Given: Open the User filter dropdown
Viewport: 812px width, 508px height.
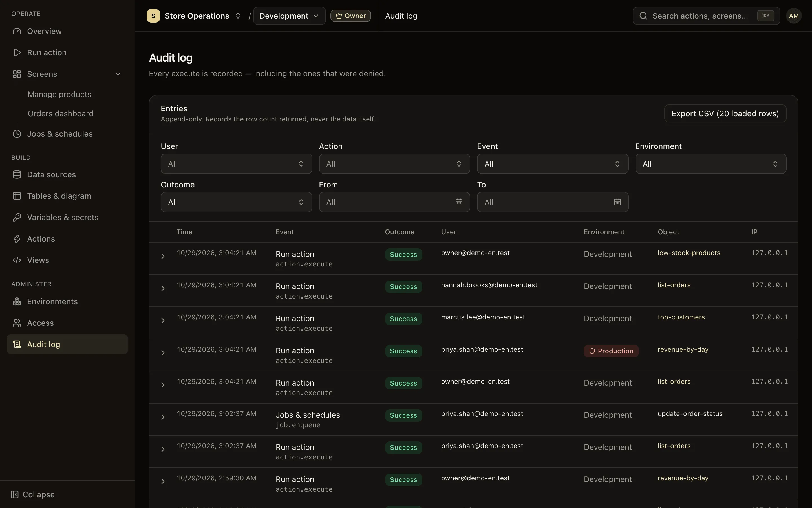Looking at the screenshot, I should (236, 164).
